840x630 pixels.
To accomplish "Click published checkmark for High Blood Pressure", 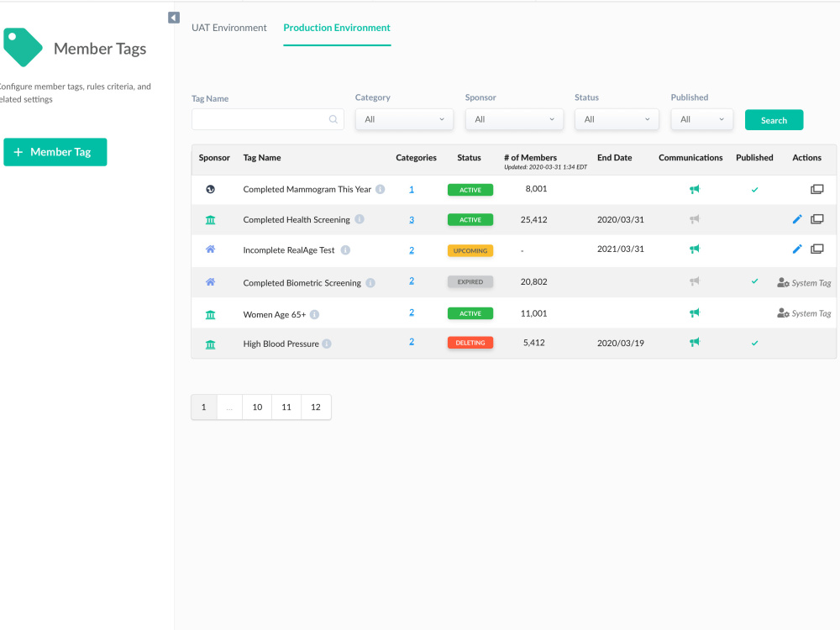I will pyautogui.click(x=755, y=344).
